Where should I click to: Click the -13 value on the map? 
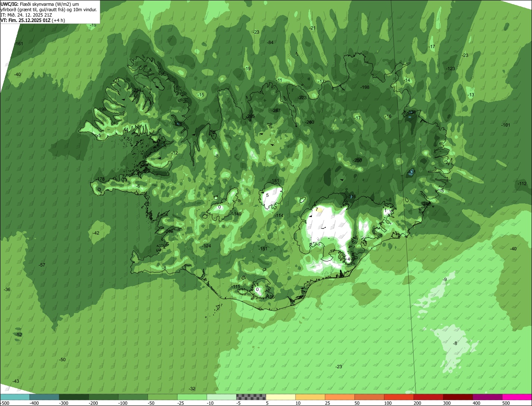click(471, 95)
